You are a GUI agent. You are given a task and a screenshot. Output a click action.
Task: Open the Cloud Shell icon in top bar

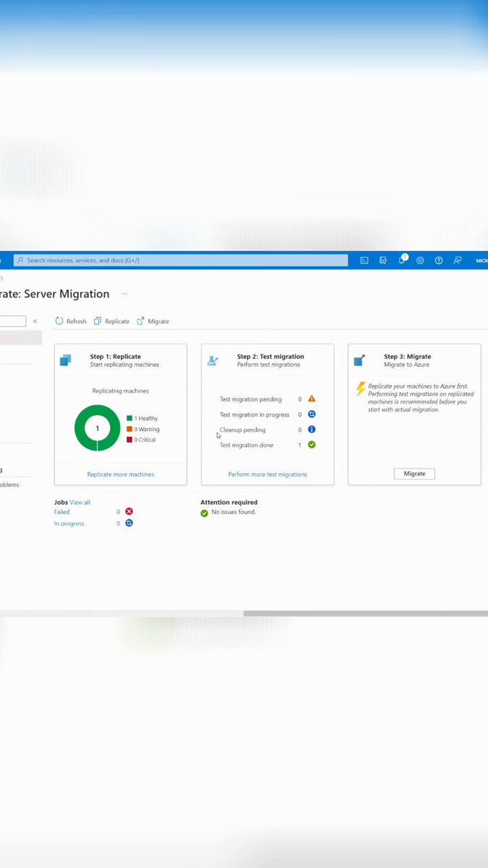click(364, 260)
